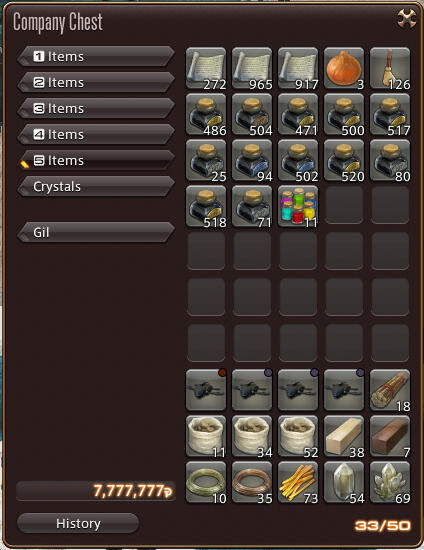The image size is (424, 550).
Task: Click the yellow straw bundle of 73
Action: 298,482
